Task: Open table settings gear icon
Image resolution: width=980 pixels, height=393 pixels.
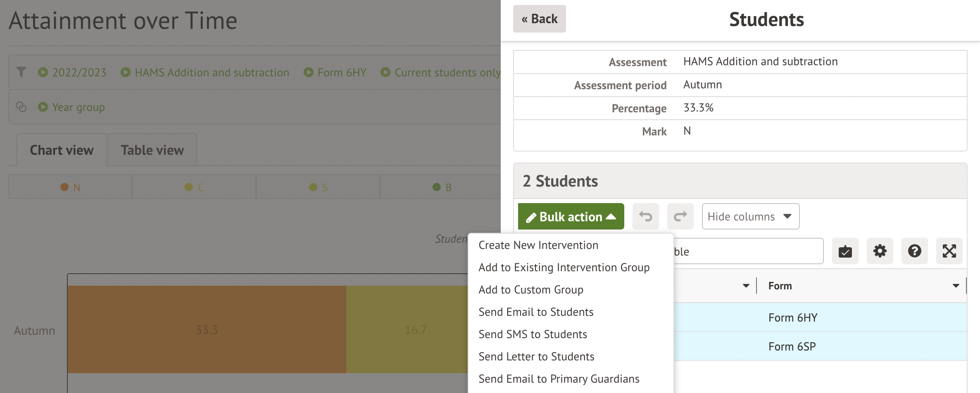Action: click(x=880, y=251)
